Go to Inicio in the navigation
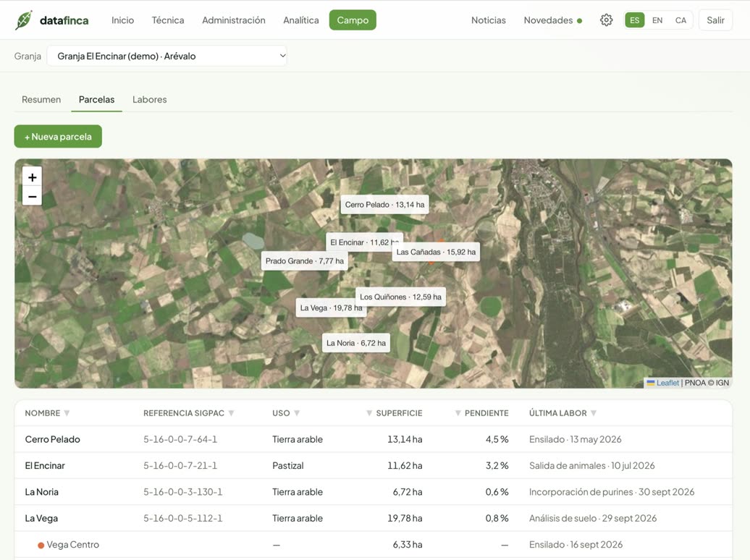The image size is (750, 560). [122, 20]
